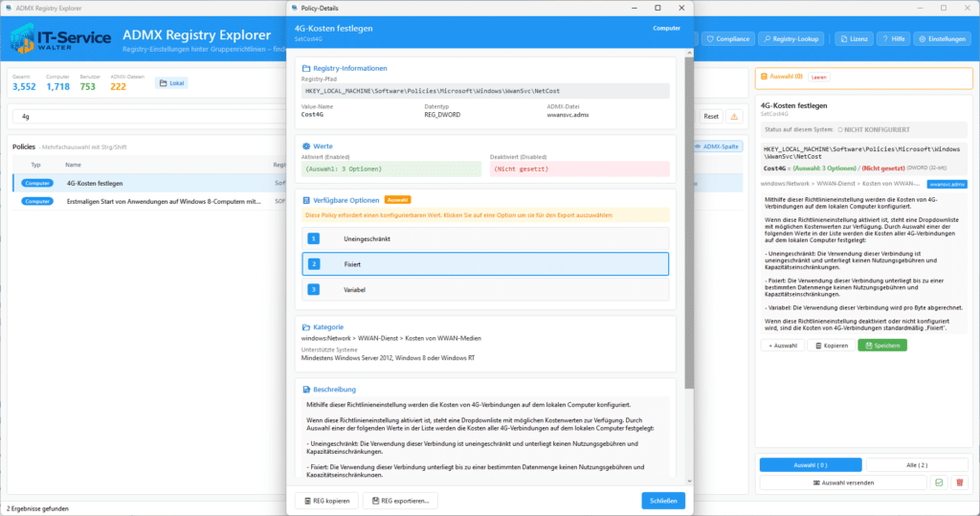Click the wwansvc.admx blue tag
Screen dimensions: 980x516
tap(947, 184)
